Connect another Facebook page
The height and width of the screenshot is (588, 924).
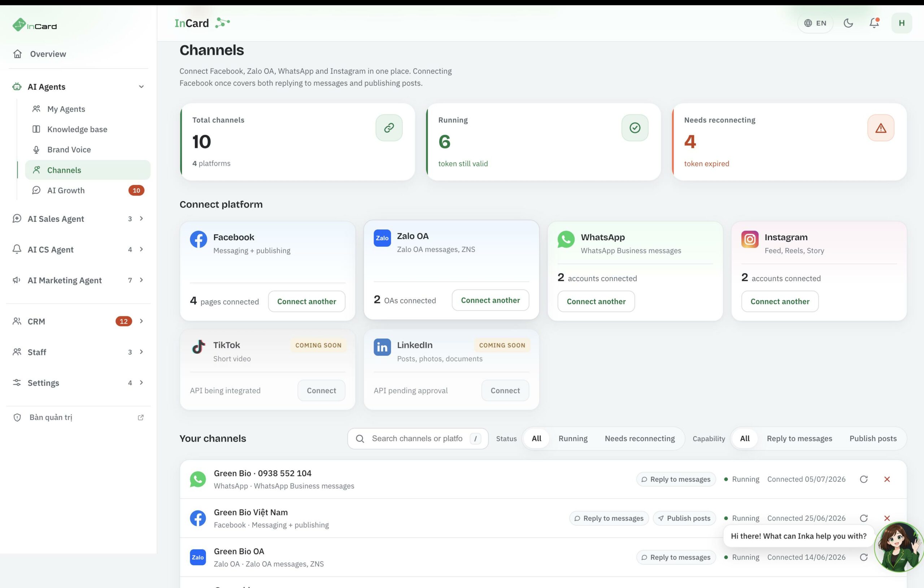pyautogui.click(x=306, y=302)
